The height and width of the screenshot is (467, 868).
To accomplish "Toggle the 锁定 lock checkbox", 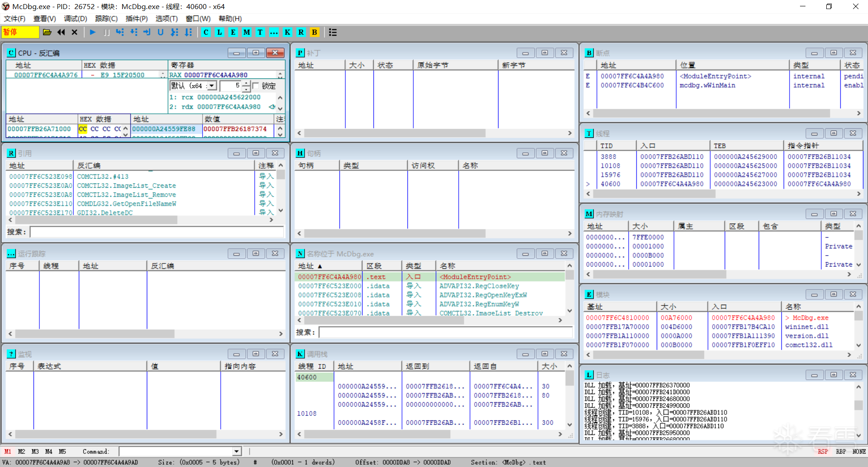I will pos(256,86).
